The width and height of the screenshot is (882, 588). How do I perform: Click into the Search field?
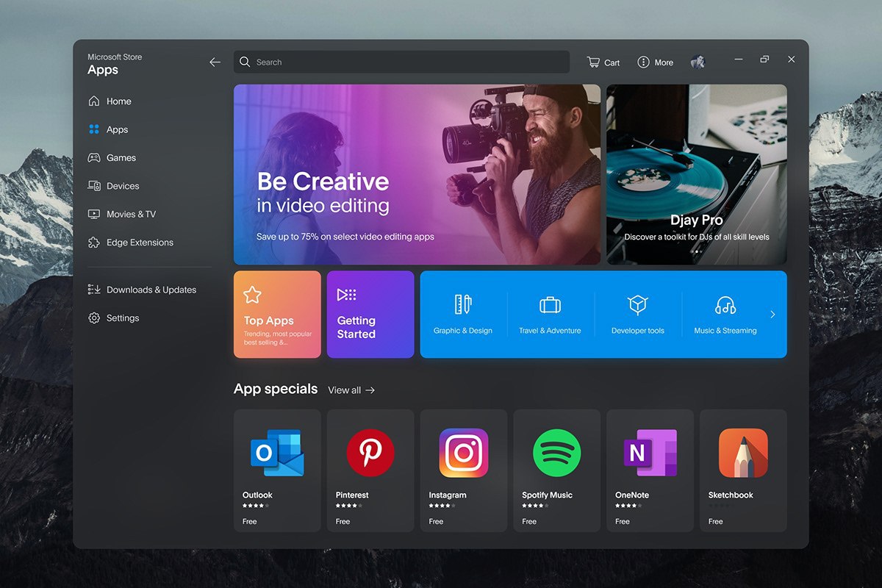[401, 62]
